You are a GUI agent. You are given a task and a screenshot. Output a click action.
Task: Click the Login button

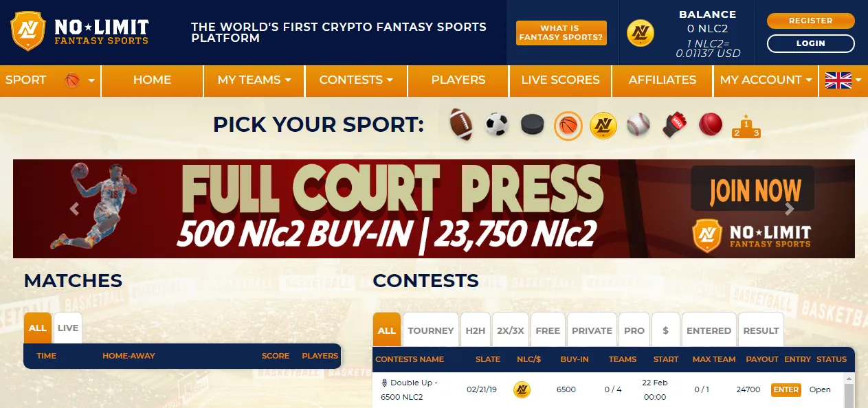click(x=811, y=43)
